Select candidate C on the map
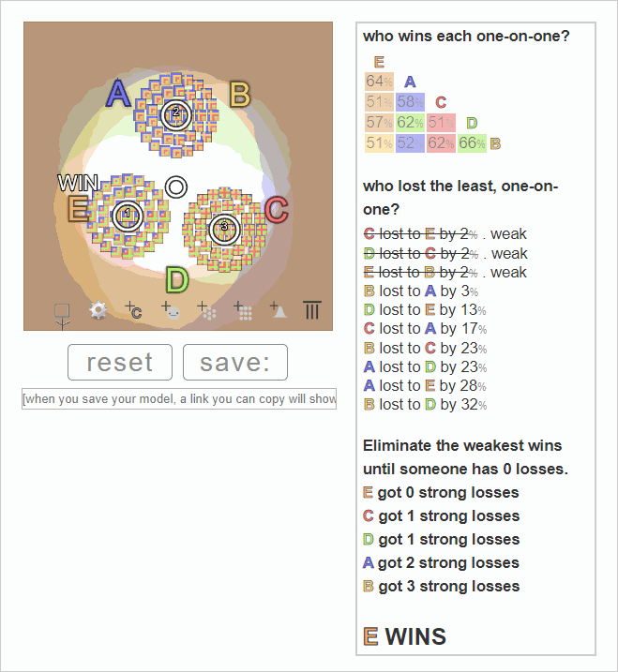618x672 pixels. [x=277, y=210]
